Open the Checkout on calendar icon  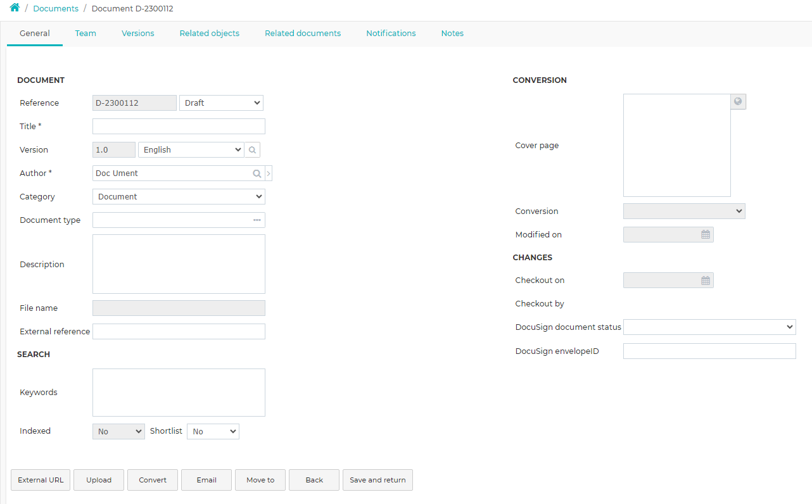pyautogui.click(x=706, y=280)
